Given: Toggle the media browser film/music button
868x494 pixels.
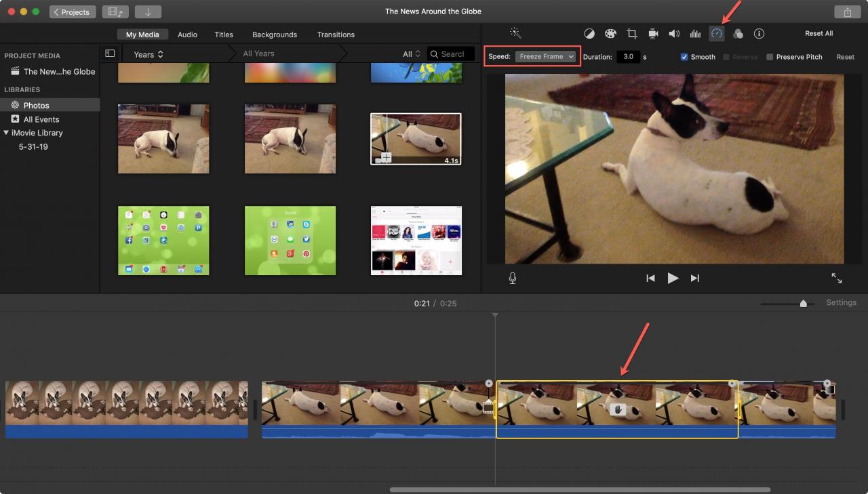Looking at the screenshot, I should [115, 12].
